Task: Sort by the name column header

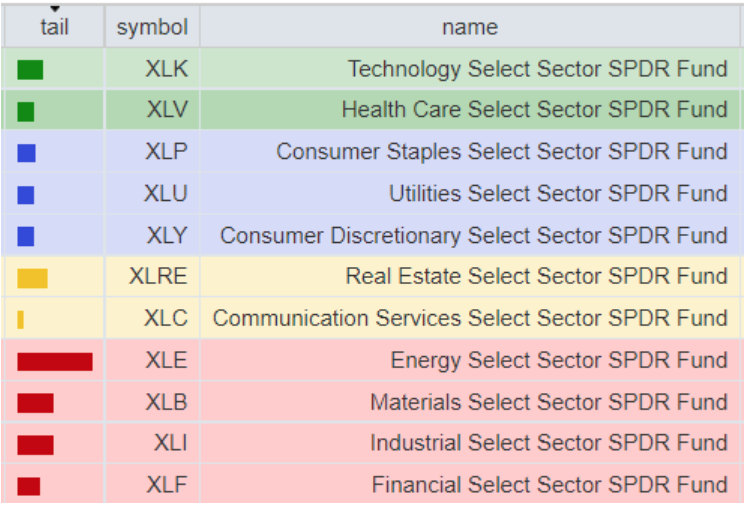Action: pyautogui.click(x=470, y=28)
